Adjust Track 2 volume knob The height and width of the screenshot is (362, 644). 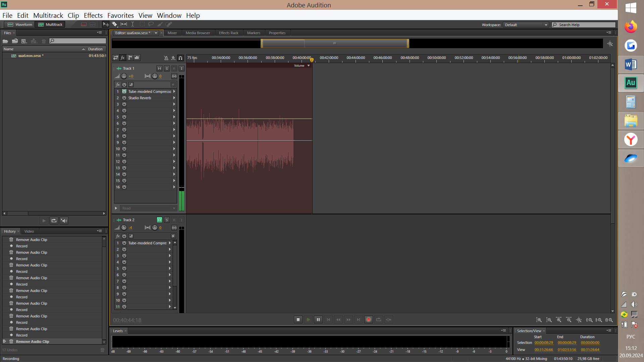point(124,228)
